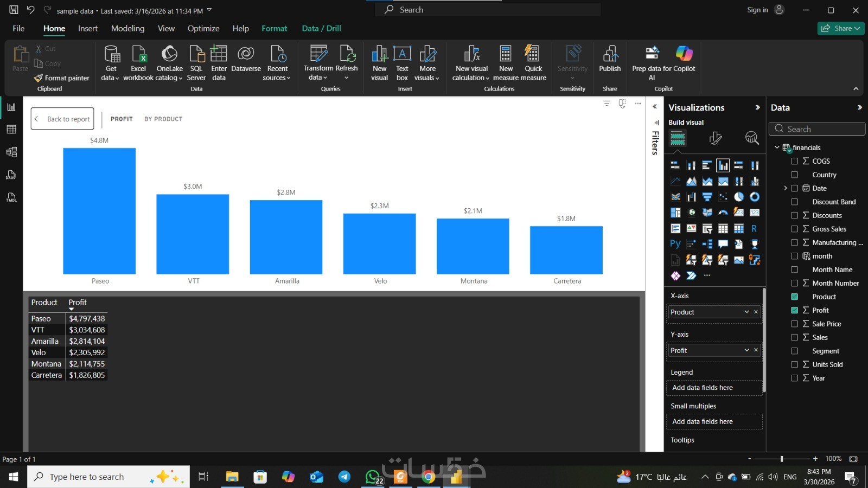868x488 pixels.
Task: Select the Matrix visual
Action: (739, 228)
